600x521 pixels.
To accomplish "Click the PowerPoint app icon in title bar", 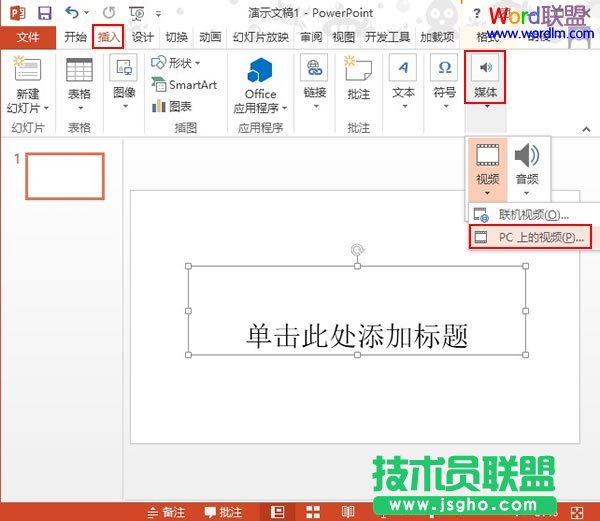I will 18,13.
